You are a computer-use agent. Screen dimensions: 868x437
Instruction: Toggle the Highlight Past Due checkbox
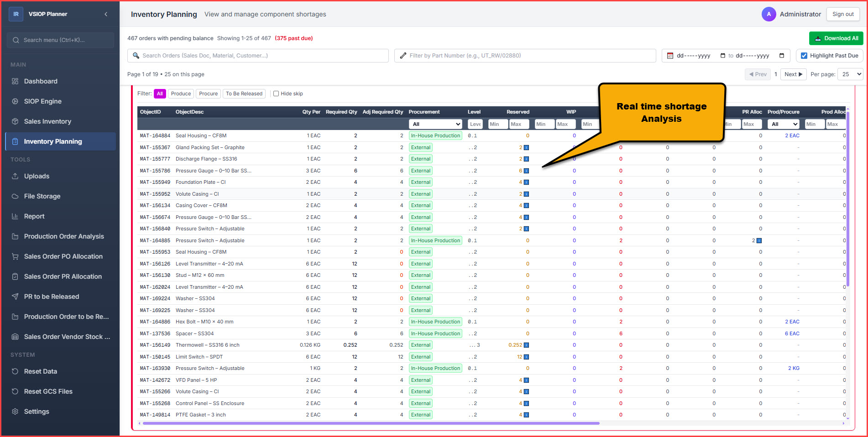point(804,56)
